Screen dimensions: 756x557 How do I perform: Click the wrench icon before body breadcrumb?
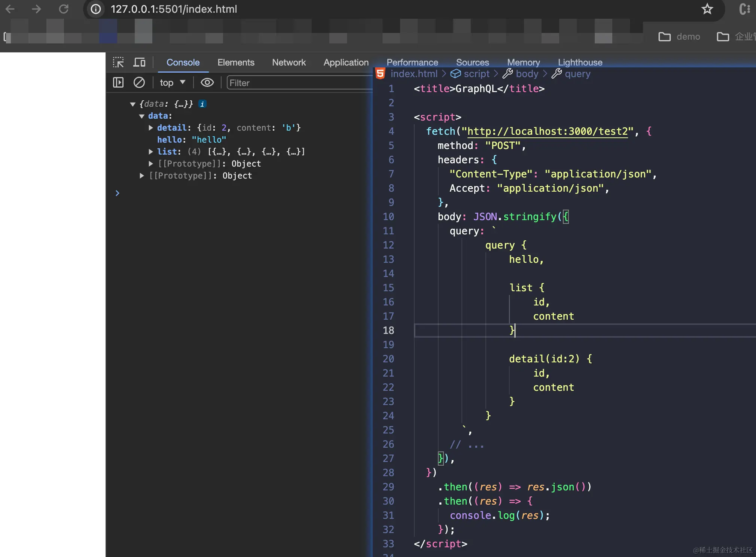click(x=507, y=74)
